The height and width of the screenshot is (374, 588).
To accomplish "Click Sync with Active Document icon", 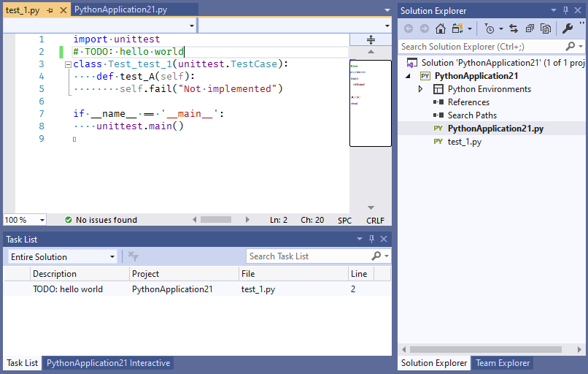I will 514,28.
